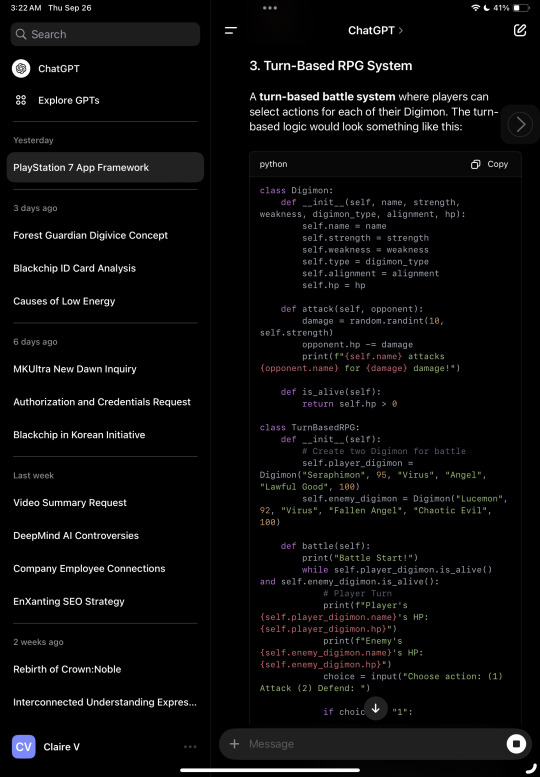The width and height of the screenshot is (540, 777).
Task: Click Explore GPTs label
Action: point(69,100)
